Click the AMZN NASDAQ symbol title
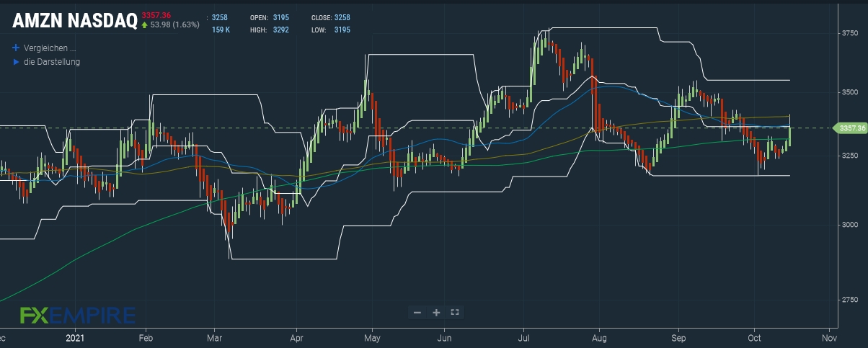 point(74,22)
